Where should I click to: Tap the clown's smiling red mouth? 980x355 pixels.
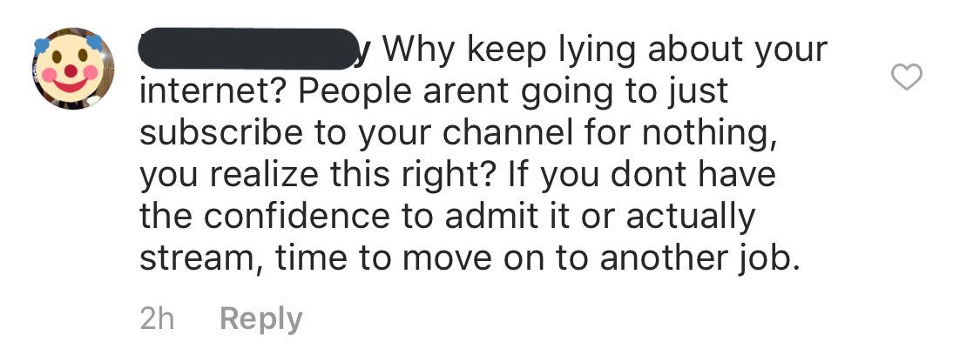(71, 85)
